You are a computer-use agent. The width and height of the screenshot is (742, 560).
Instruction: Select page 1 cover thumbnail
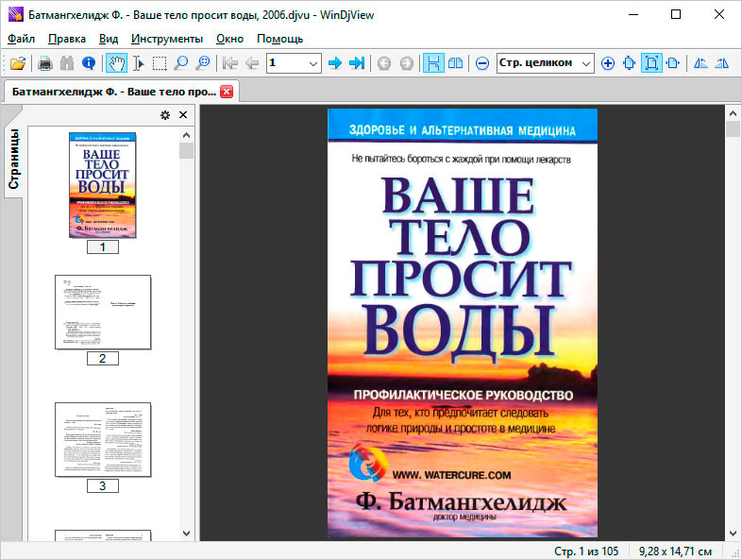pos(103,185)
